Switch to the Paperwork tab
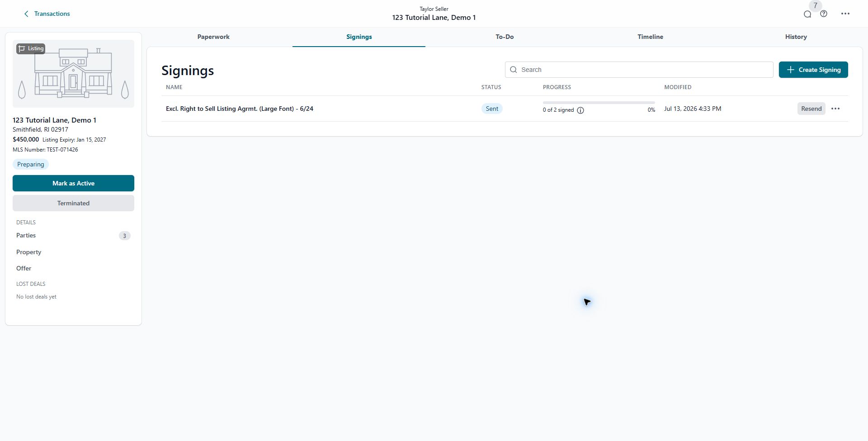The width and height of the screenshot is (868, 441). [213, 37]
